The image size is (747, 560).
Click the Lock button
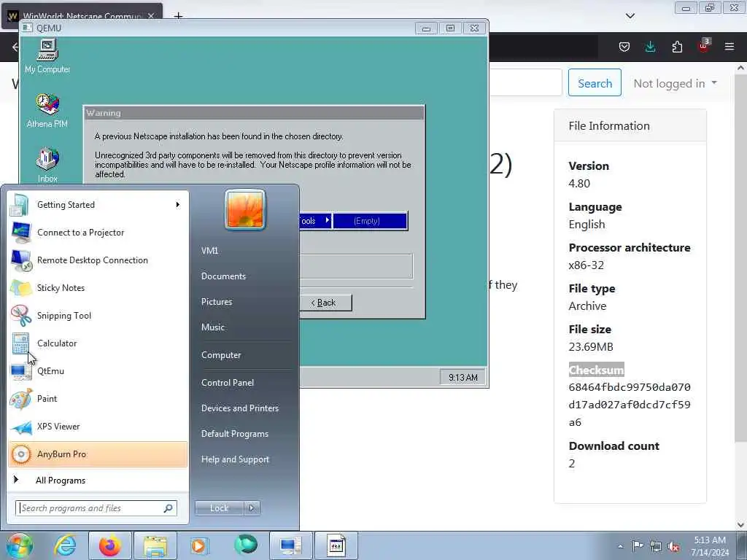[219, 508]
